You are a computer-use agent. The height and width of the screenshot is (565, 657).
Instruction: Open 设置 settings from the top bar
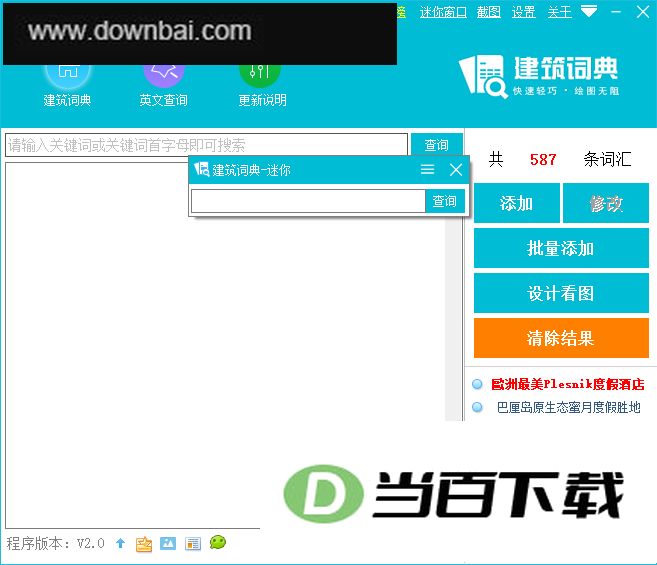[524, 12]
